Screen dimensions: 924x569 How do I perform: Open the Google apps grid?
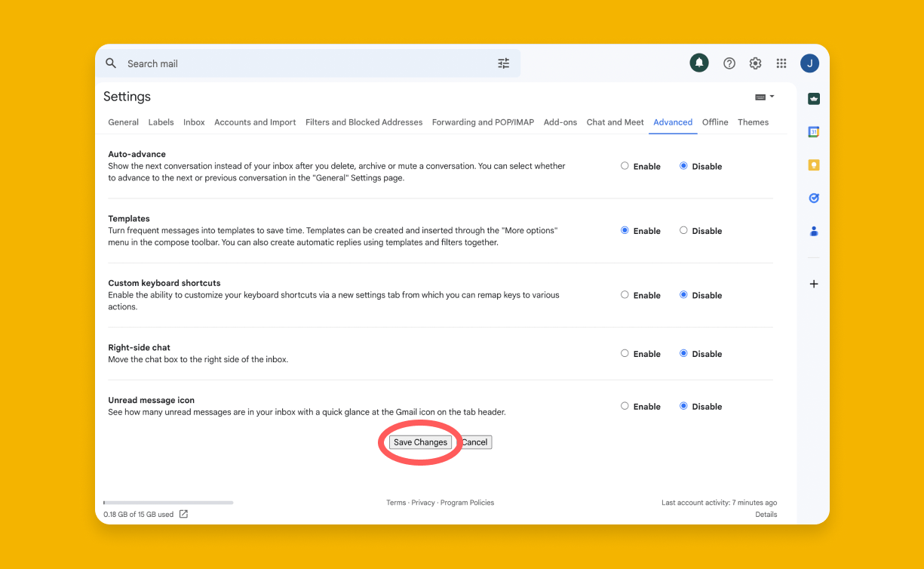point(781,63)
